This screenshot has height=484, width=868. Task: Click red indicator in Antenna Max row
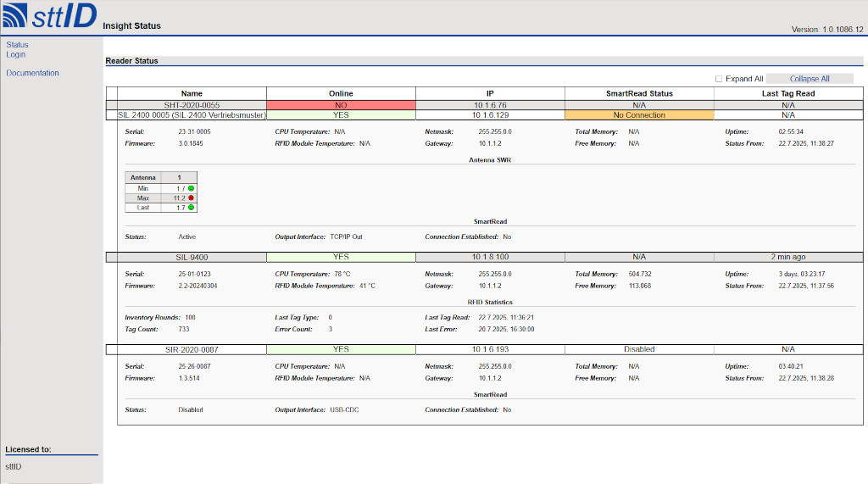pos(192,197)
